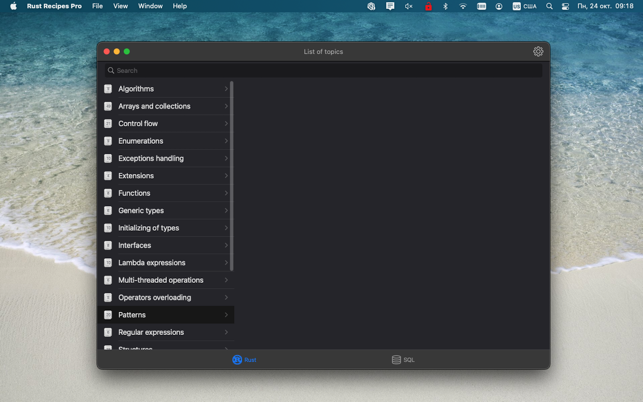The height and width of the screenshot is (402, 643).
Task: Select the Exceptions handling topic
Action: coord(151,158)
